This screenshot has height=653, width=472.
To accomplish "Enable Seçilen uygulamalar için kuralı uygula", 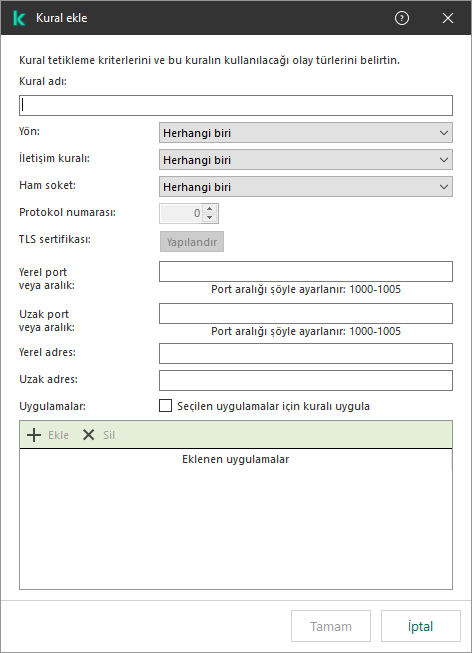I will [x=165, y=406].
